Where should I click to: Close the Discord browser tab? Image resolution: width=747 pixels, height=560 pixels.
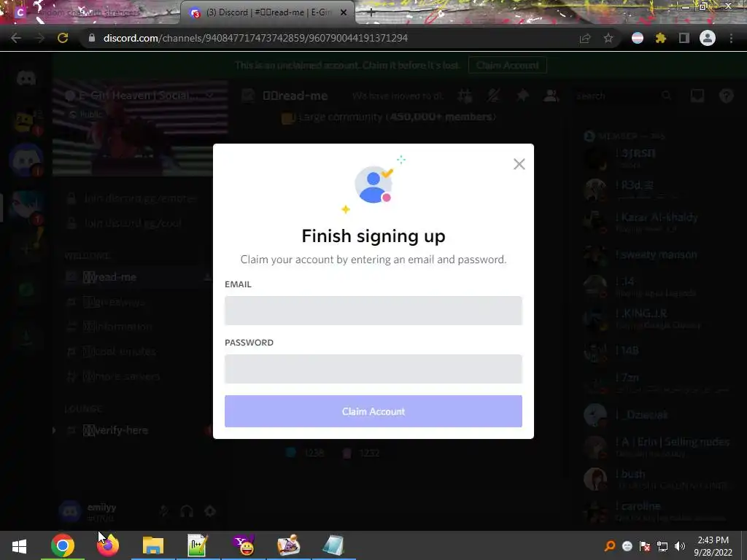pos(344,12)
